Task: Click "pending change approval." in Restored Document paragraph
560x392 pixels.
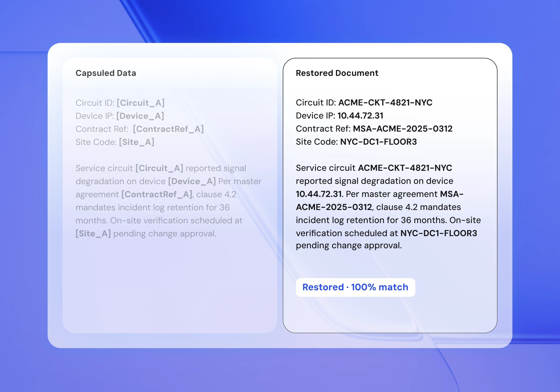Action: [x=349, y=246]
